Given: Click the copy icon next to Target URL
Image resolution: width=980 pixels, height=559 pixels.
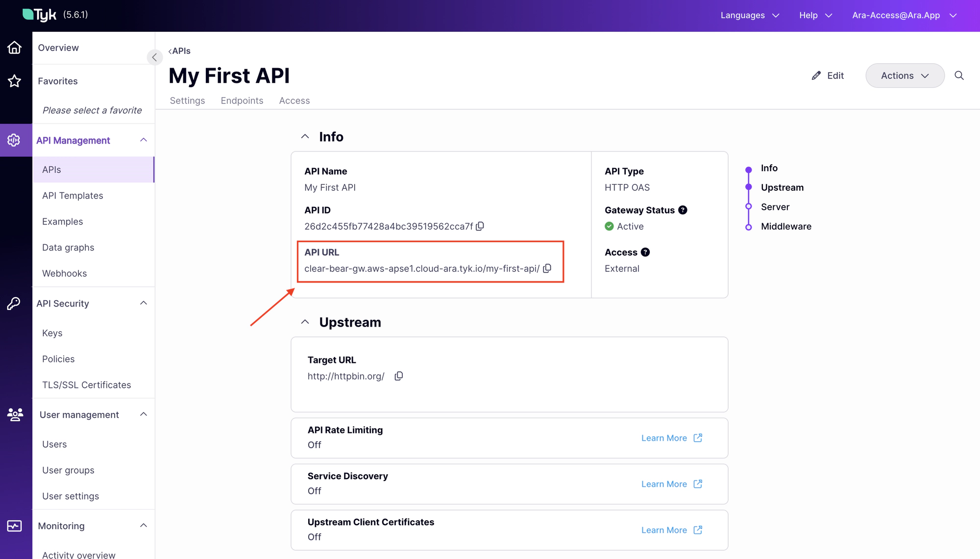Looking at the screenshot, I should (399, 376).
